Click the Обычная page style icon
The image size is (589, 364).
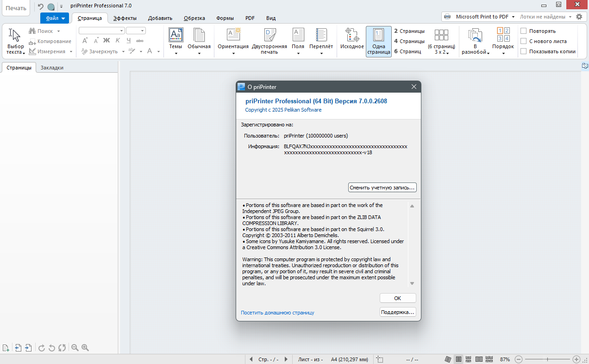pyautogui.click(x=199, y=41)
